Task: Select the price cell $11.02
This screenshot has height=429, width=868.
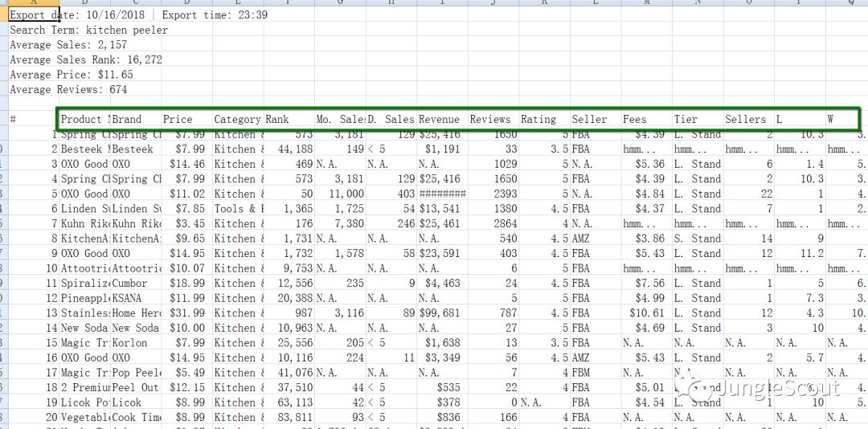Action: pyautogui.click(x=186, y=194)
